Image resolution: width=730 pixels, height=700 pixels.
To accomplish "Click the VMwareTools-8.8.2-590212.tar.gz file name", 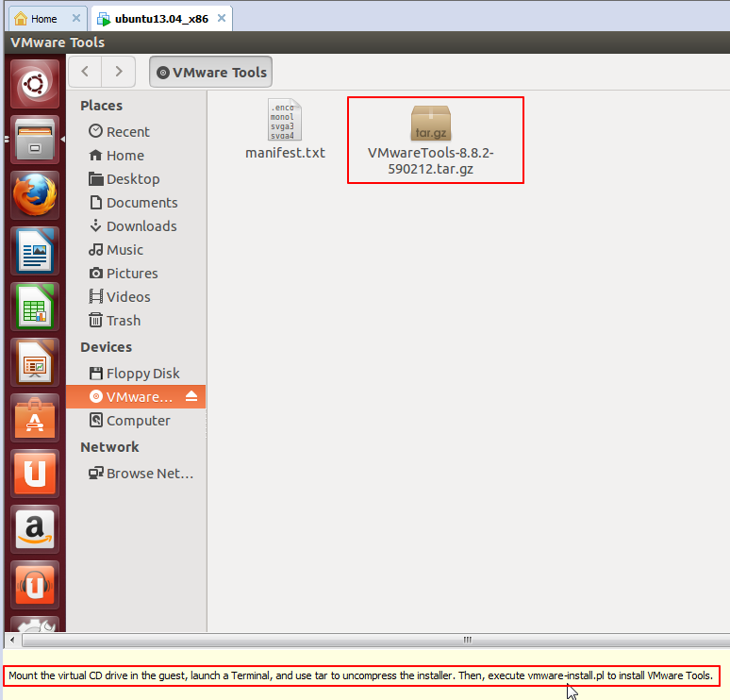I will click(431, 160).
